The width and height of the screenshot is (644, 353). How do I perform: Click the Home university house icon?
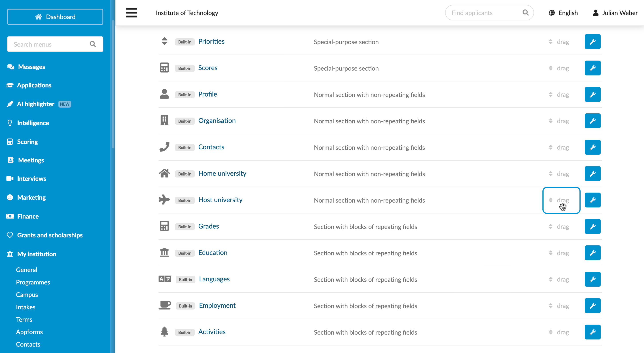coord(164,173)
